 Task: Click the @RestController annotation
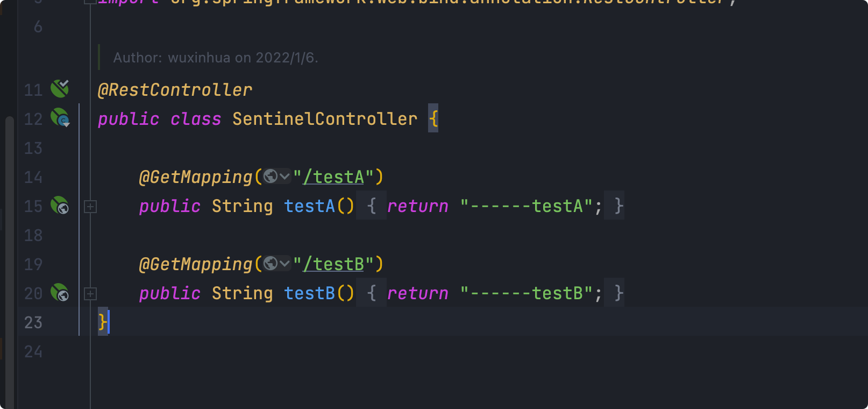(x=175, y=89)
